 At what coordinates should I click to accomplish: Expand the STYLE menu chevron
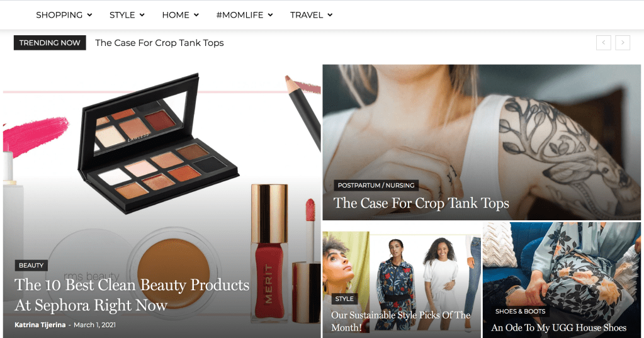pyautogui.click(x=142, y=15)
